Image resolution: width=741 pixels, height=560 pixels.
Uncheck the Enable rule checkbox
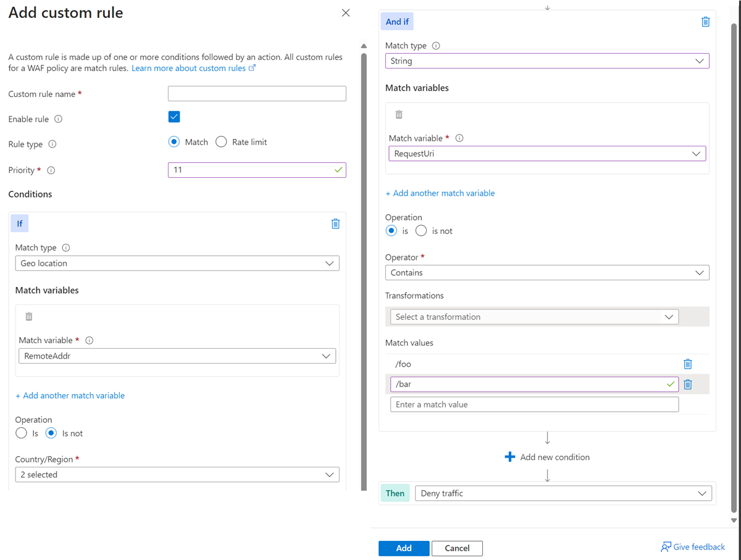click(174, 117)
